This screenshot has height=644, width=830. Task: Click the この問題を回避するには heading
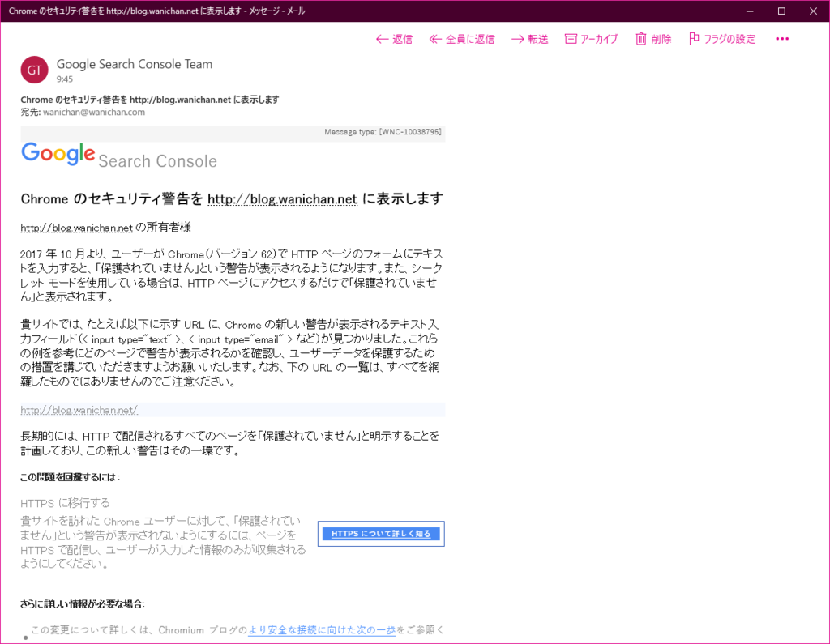pos(70,477)
